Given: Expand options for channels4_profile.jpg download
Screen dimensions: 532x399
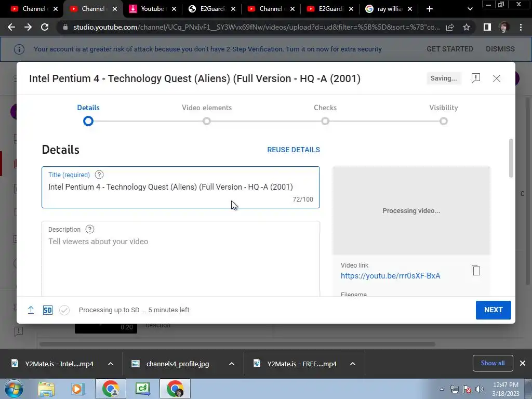Looking at the screenshot, I should [x=232, y=364].
